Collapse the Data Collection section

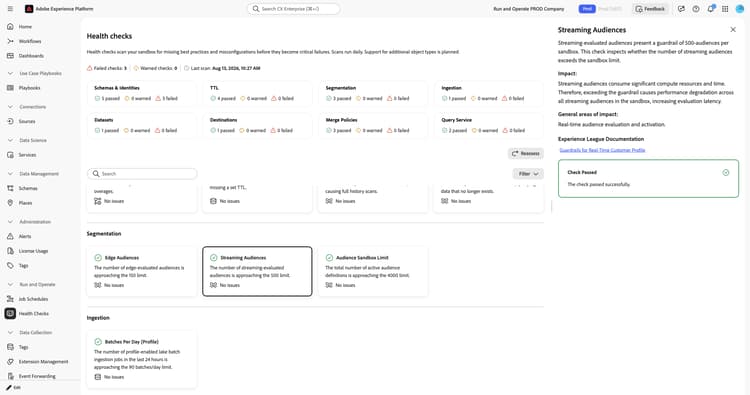(10, 332)
